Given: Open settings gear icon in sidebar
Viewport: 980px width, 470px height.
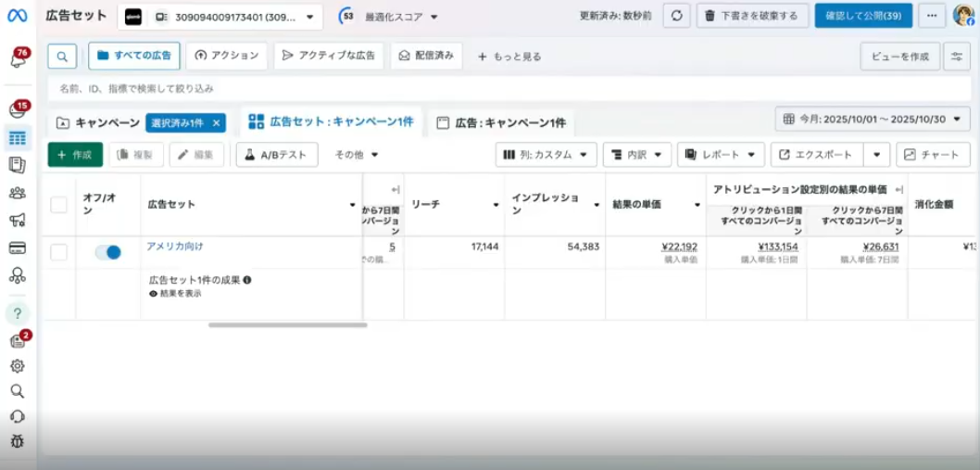Looking at the screenshot, I should coord(18,366).
